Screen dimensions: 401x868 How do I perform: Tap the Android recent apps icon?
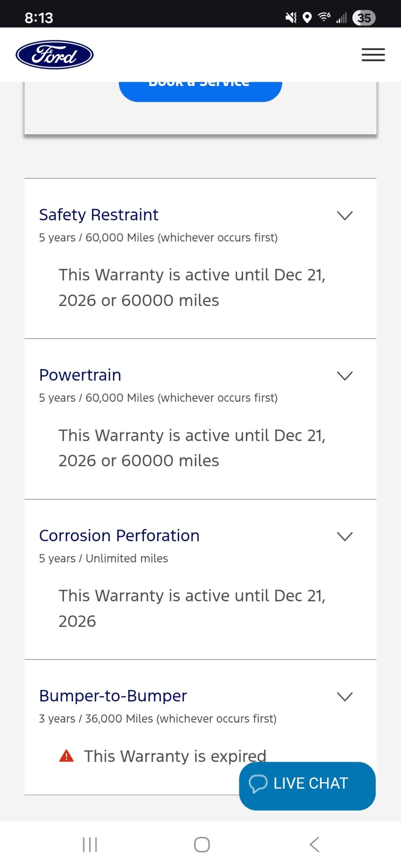pos(90,844)
